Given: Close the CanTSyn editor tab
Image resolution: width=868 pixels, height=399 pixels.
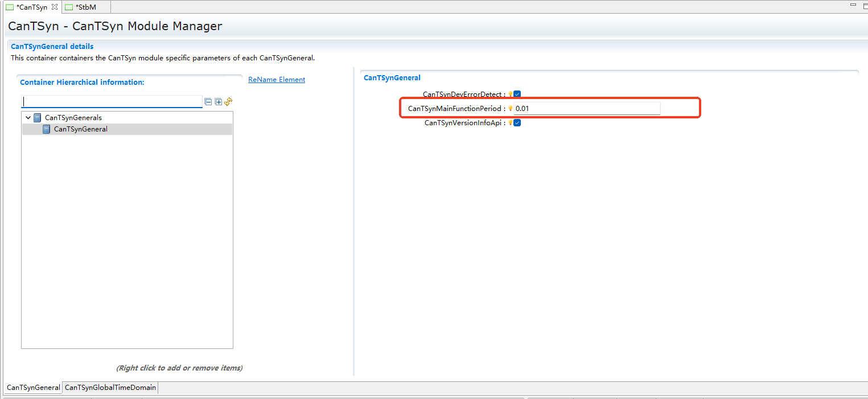Looking at the screenshot, I should coord(55,7).
